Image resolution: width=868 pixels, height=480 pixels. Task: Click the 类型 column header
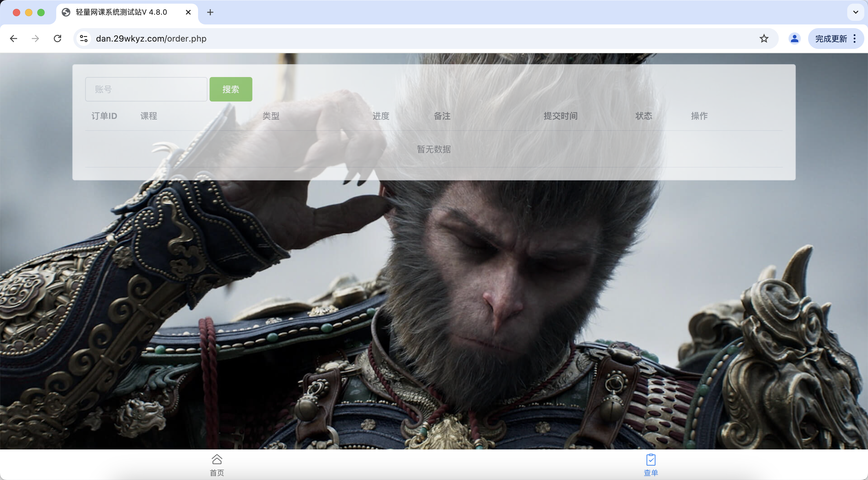click(x=271, y=116)
